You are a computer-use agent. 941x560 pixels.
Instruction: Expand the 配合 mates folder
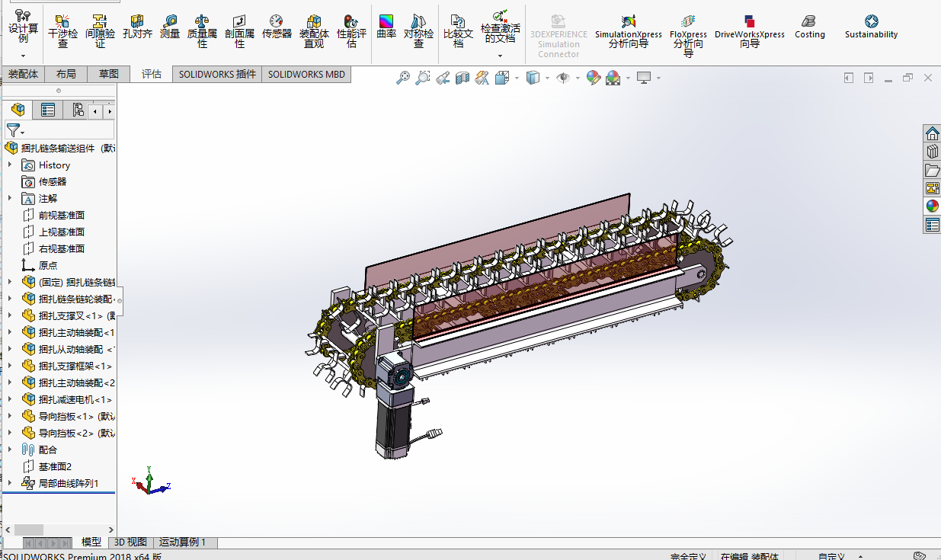10,450
